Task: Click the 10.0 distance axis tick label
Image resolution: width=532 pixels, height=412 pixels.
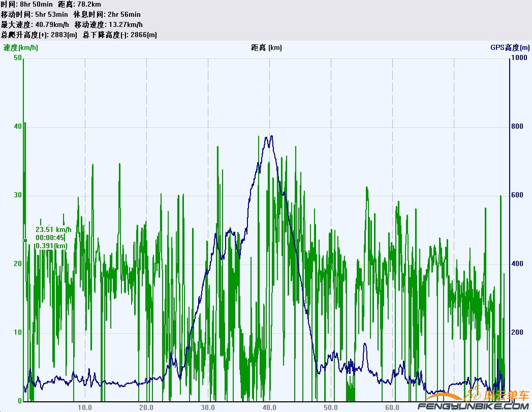Action: [85, 407]
